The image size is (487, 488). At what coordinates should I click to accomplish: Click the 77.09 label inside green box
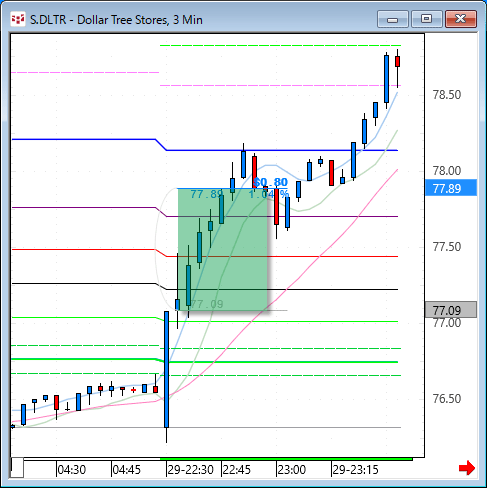207,304
